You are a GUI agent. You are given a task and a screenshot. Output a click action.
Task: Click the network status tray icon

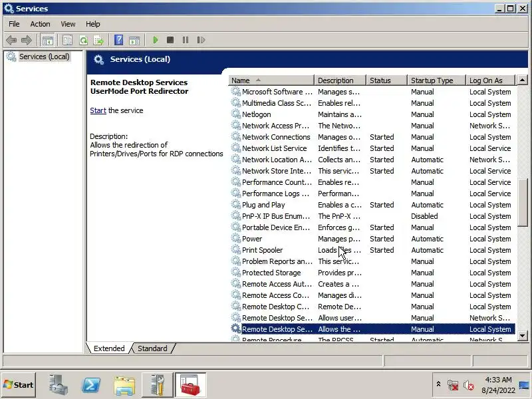click(453, 385)
